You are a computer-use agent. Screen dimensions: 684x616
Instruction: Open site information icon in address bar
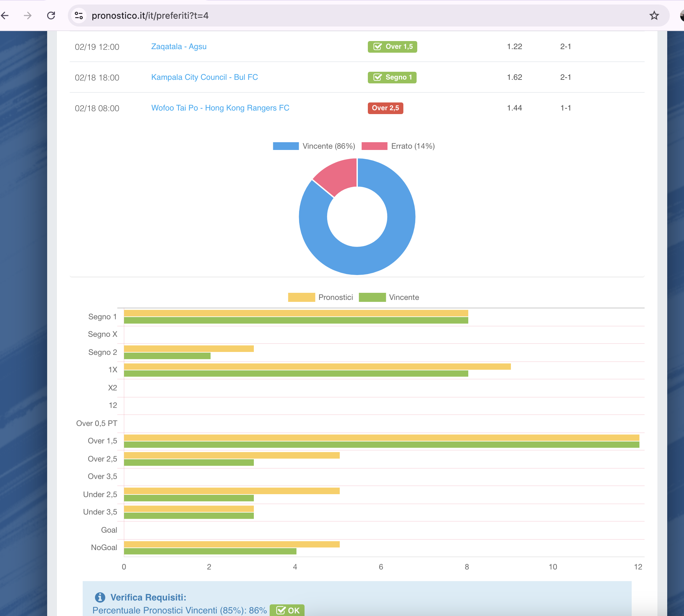click(x=79, y=16)
